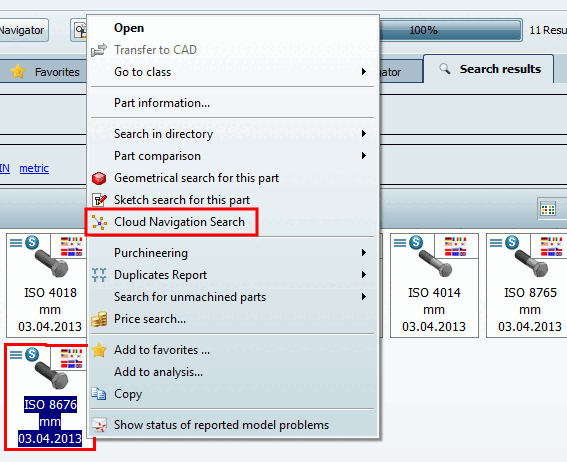The width and height of the screenshot is (567, 462).
Task: Click the blue S icon on ISO 8676 tile
Action: click(32, 354)
